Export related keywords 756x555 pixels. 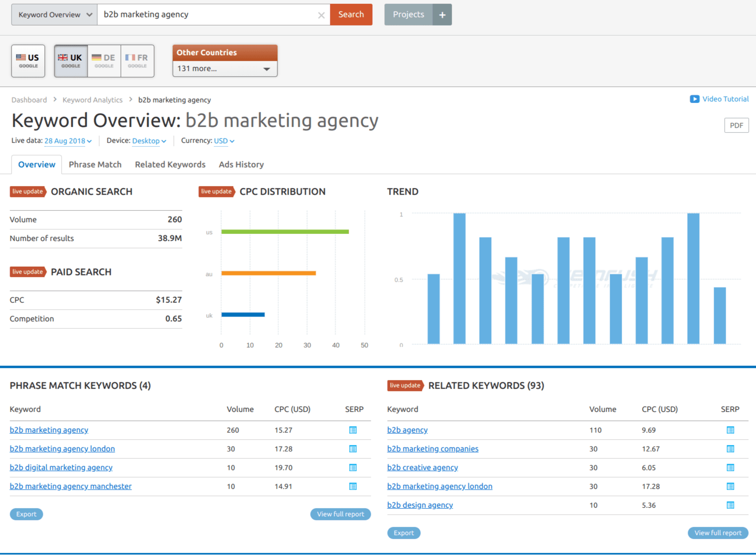pos(404,533)
